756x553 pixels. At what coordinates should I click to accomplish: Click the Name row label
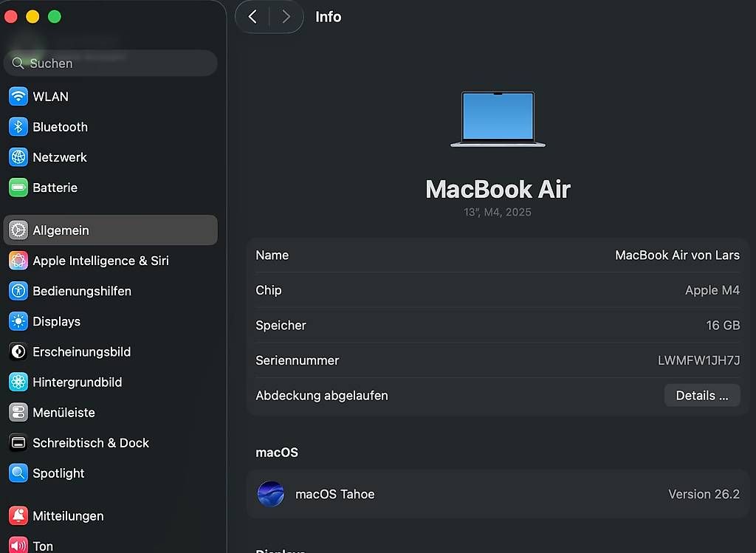[272, 255]
